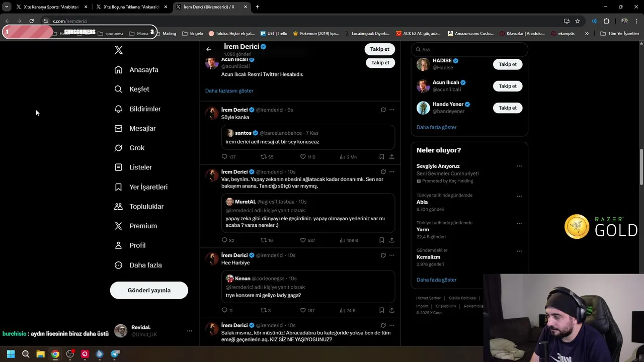Follow Acun Ilıcalı in right suggestions

(508, 86)
